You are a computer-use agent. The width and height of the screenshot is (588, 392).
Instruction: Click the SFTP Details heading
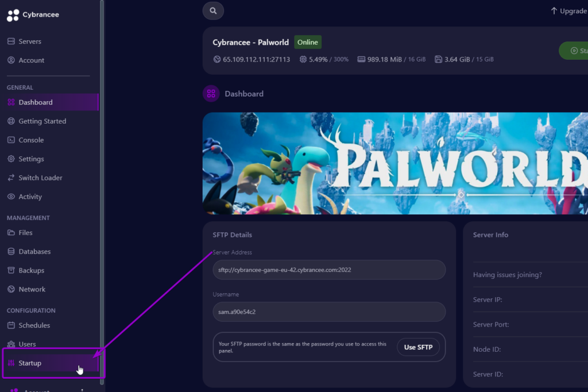[x=232, y=235]
